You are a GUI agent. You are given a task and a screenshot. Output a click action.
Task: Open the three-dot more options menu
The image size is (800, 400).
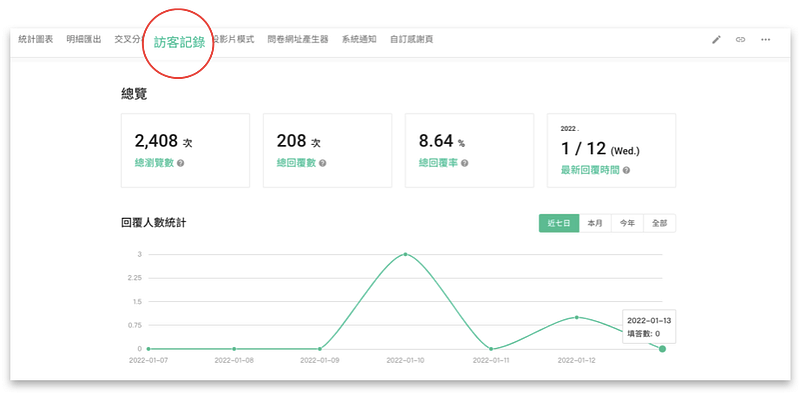765,40
